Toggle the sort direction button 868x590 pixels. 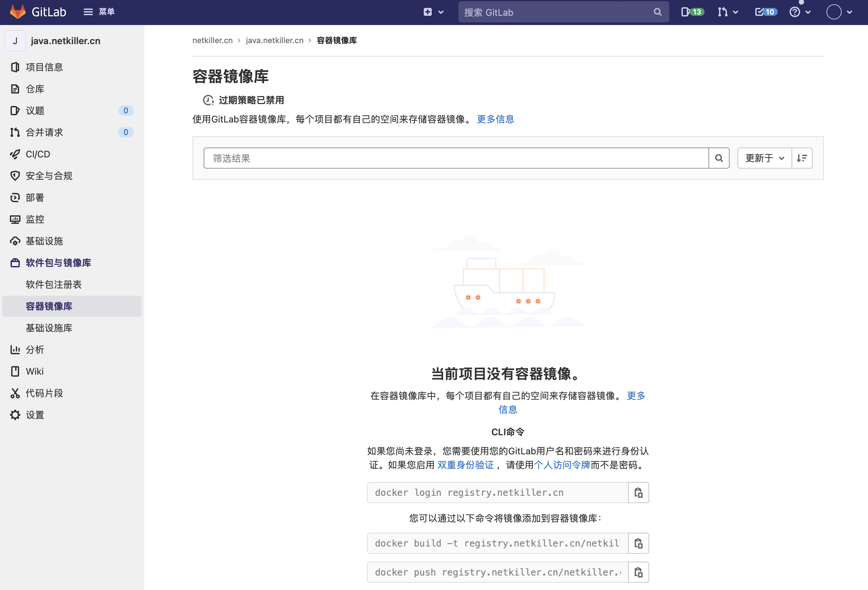pyautogui.click(x=801, y=158)
